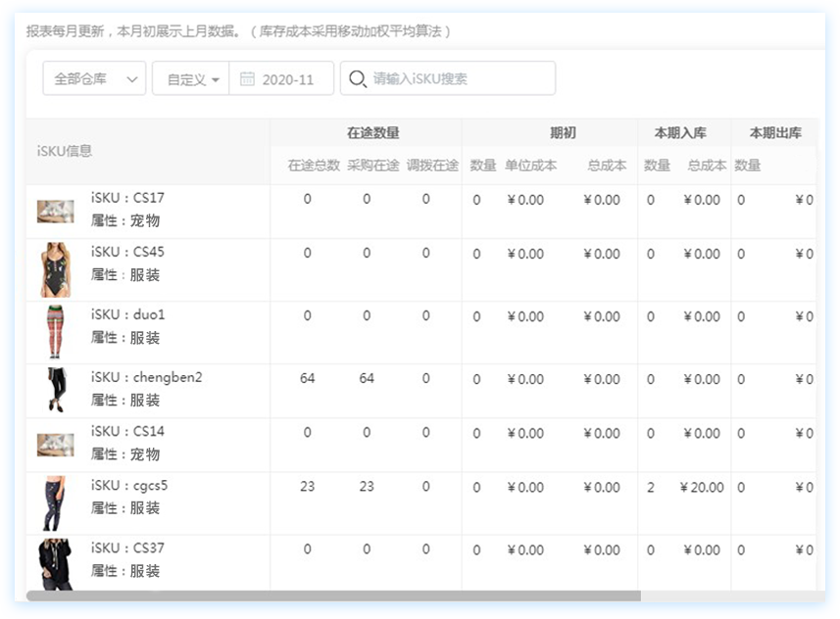Click the 单位成本 column header
Screen dimensions: 840x619
[530, 166]
